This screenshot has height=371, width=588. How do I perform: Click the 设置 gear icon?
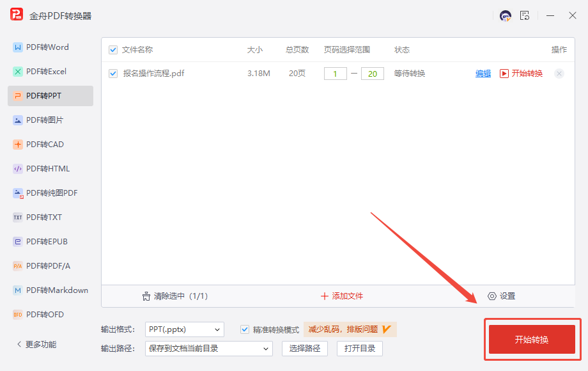point(491,296)
